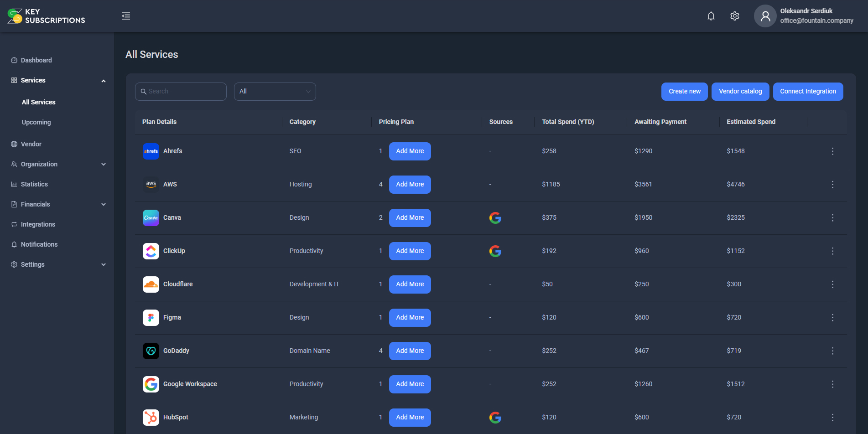Screen dimensions: 868x434
Task: Open the Figma row three-dot menu
Action: tap(833, 318)
